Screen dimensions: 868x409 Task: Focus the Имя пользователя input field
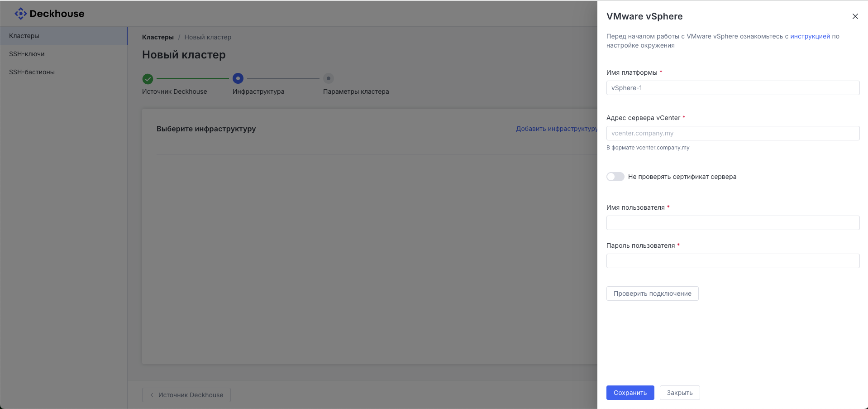733,223
